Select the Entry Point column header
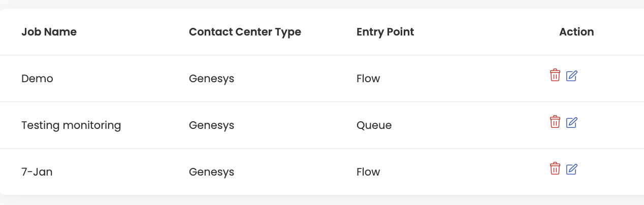 (x=385, y=32)
